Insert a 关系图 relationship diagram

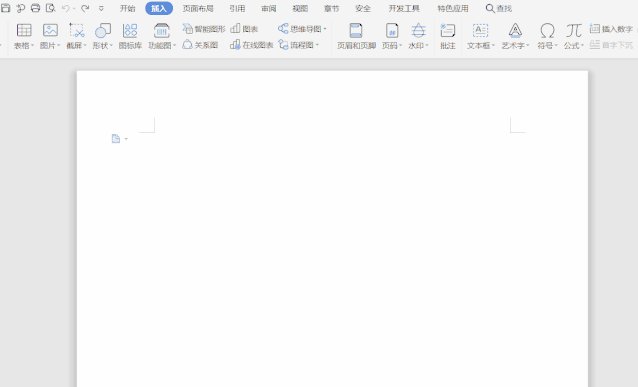pos(200,45)
